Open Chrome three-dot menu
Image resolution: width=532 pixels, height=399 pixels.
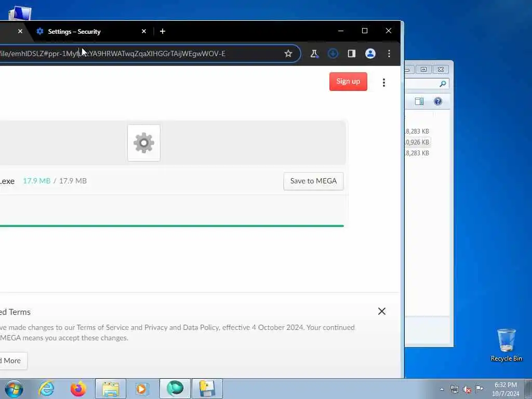coord(389,54)
